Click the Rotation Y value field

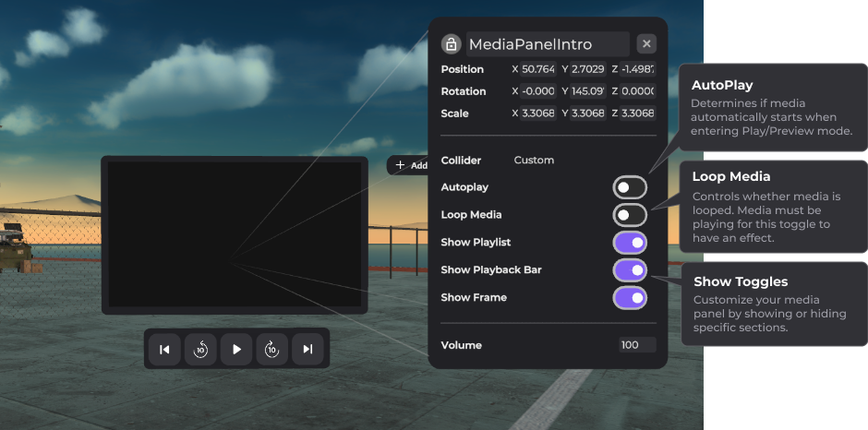tap(588, 91)
